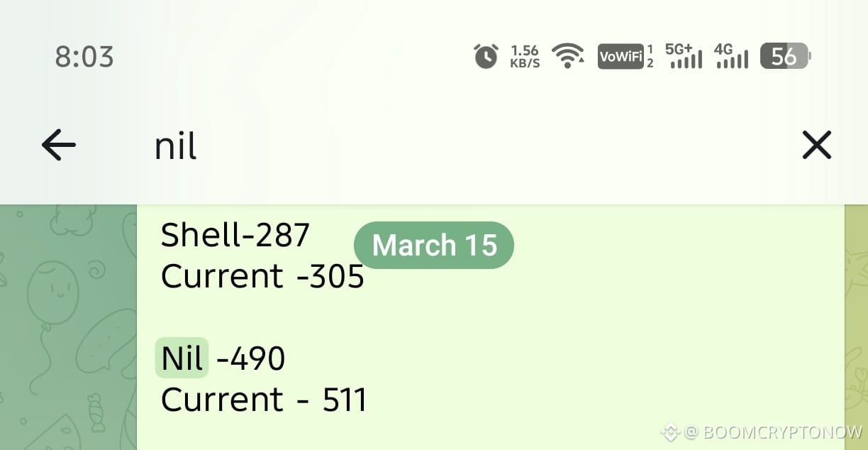Tap the yellow strip right of message
Viewport: 868px width, 450px height.
[x=857, y=327]
